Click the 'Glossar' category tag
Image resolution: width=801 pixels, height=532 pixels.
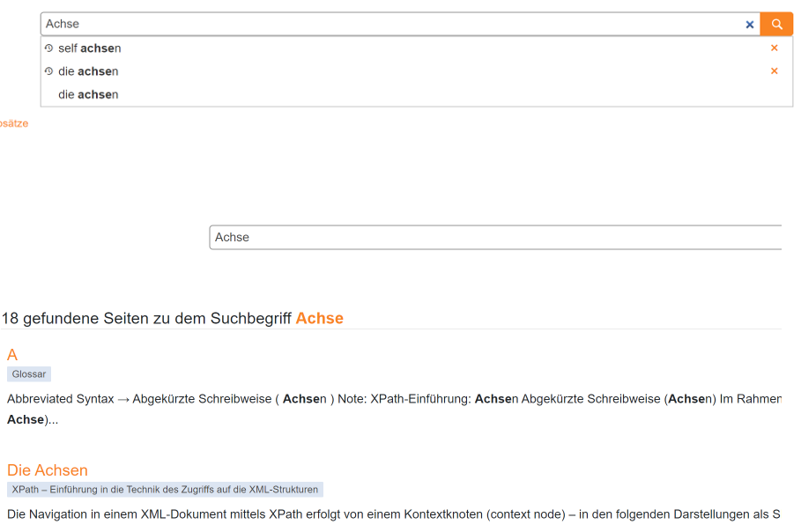pos(28,373)
